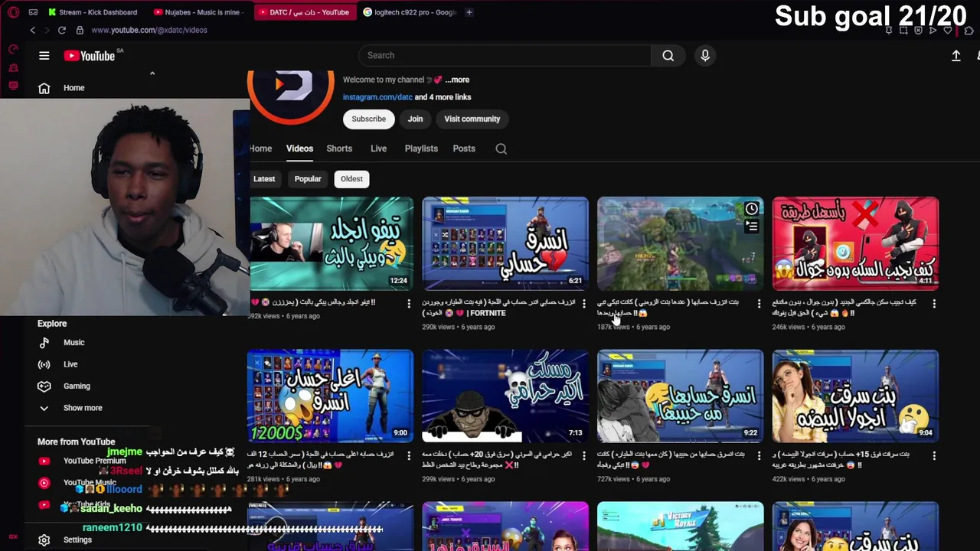Open the channel Posts tab
The image size is (980, 551).
pos(464,148)
